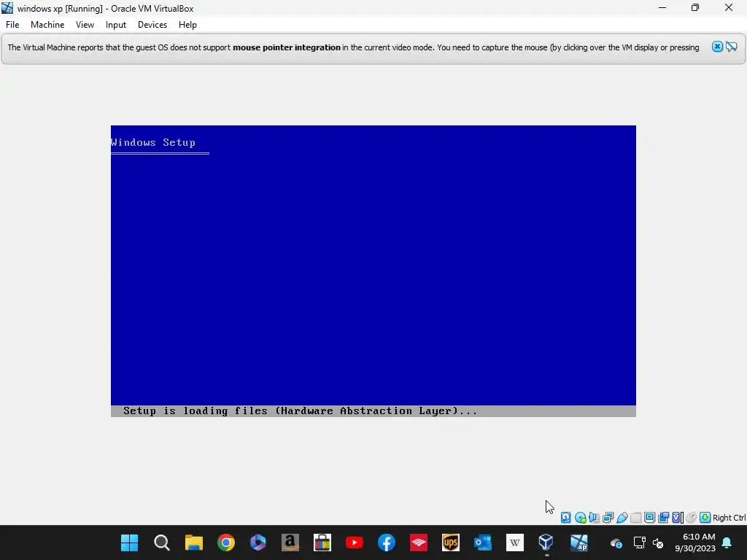Open the Windows Start menu
This screenshot has height=560, width=747.
[x=130, y=542]
